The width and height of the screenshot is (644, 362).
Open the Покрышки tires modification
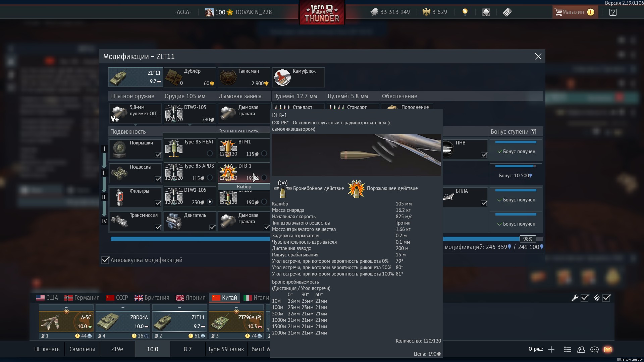pos(135,149)
